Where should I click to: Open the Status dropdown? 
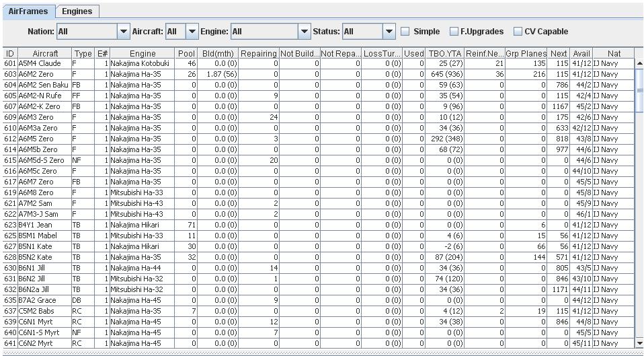click(x=389, y=31)
